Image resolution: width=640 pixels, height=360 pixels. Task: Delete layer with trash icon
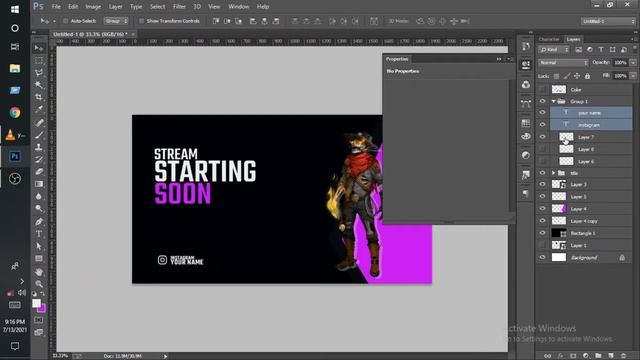623,356
